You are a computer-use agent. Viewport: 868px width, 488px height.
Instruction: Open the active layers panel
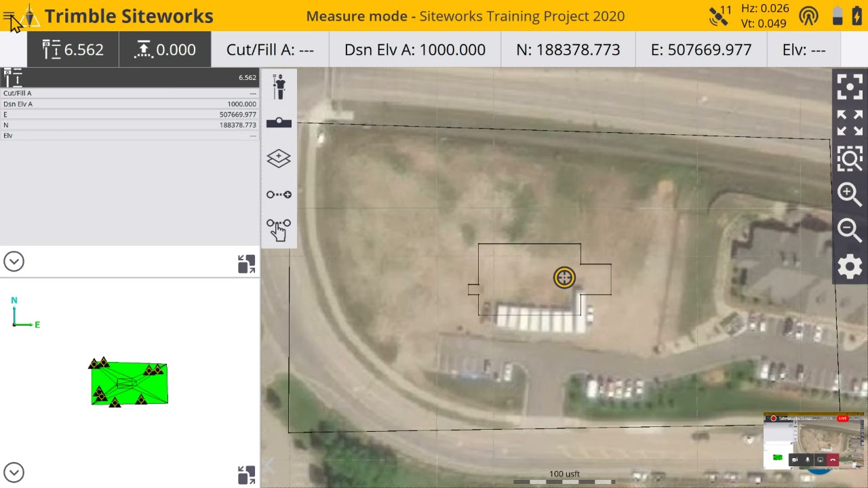[279, 158]
